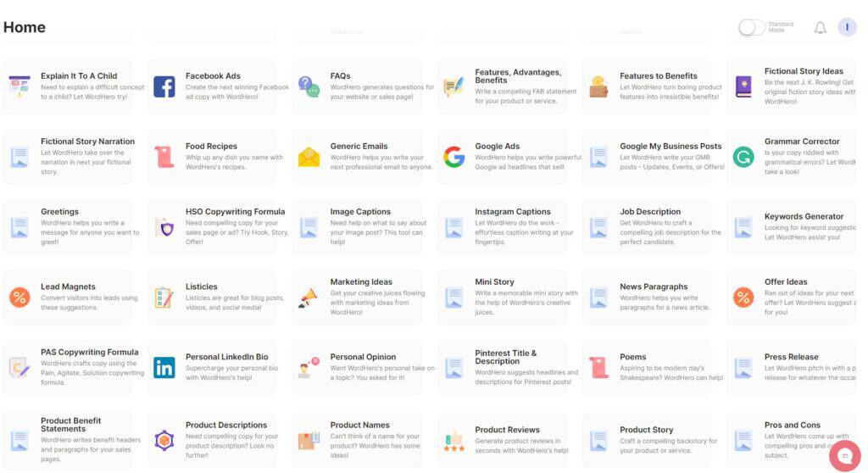868x473 pixels.
Task: Click the Google Ads logo icon
Action: click(454, 157)
